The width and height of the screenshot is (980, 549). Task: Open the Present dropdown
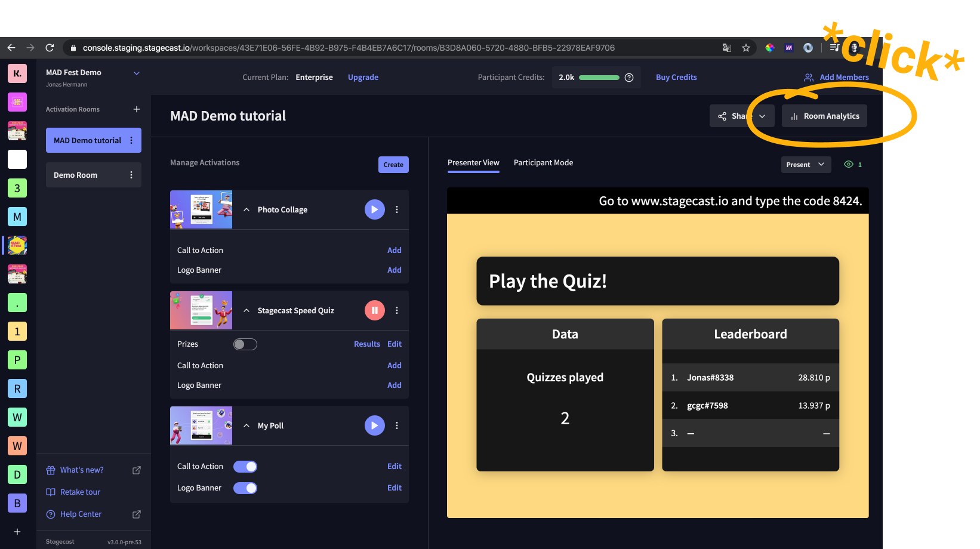(x=806, y=165)
